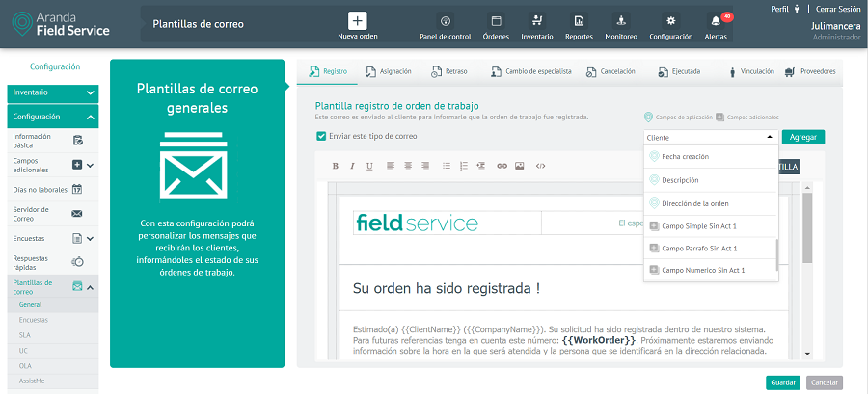Switch to the Asignación tab

388,72
